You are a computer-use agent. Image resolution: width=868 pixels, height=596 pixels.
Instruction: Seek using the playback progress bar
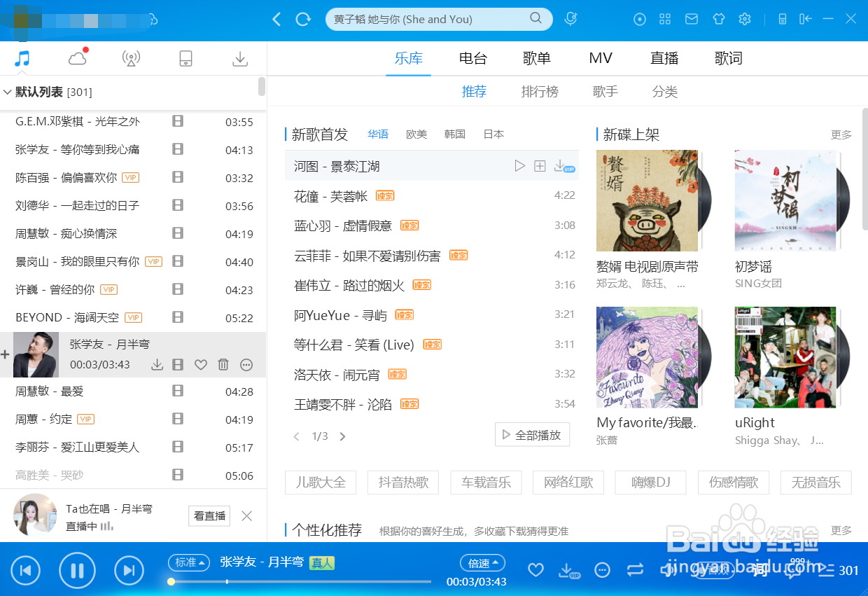[301, 581]
